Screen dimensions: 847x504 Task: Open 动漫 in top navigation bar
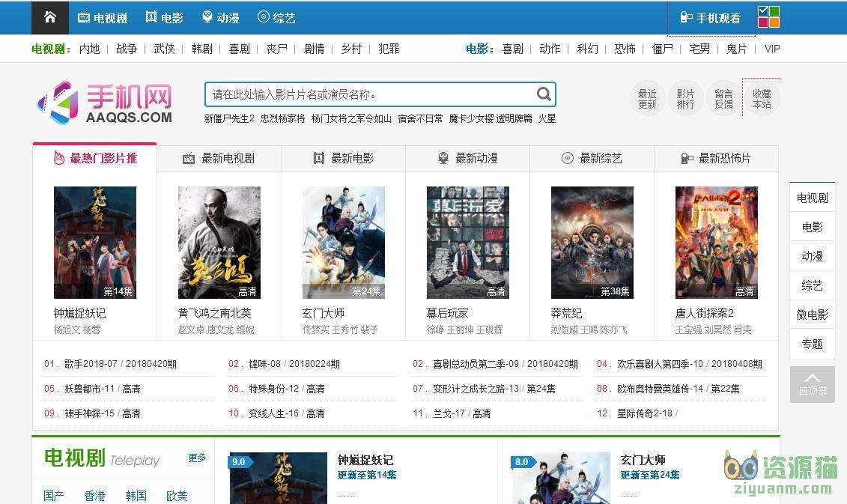[220, 18]
